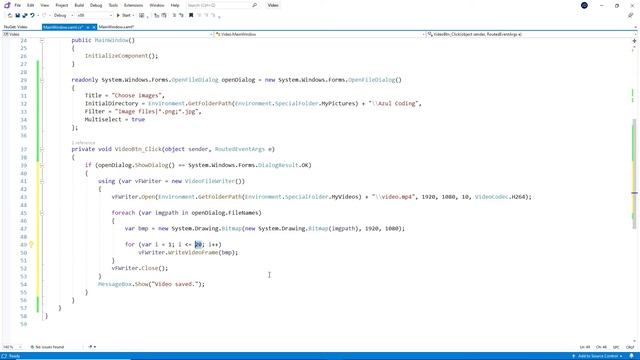Click the selected number 20 on line 49

tap(198, 244)
